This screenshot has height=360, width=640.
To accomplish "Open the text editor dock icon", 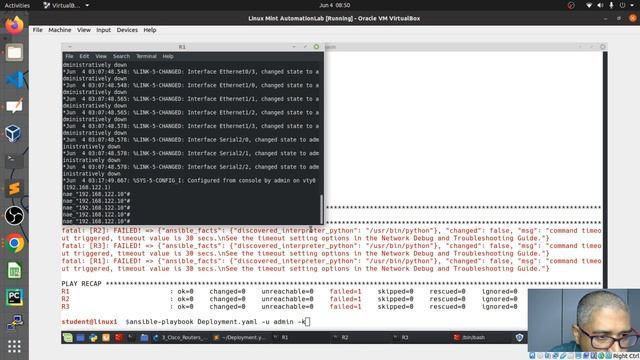I will (14, 107).
